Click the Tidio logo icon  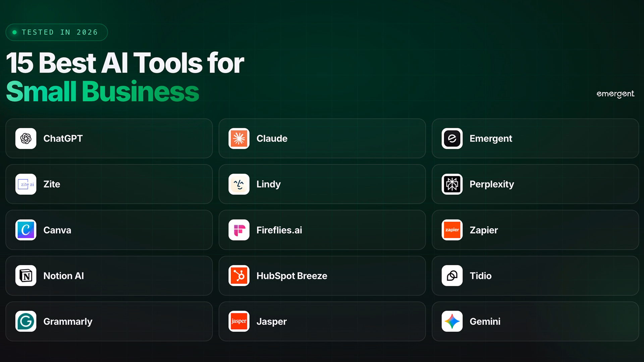[452, 276]
